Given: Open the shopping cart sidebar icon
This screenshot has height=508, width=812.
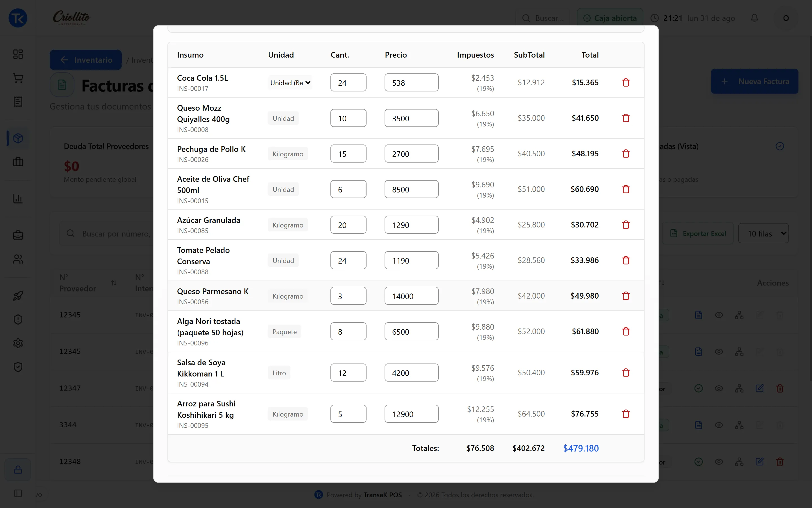Looking at the screenshot, I should point(18,78).
